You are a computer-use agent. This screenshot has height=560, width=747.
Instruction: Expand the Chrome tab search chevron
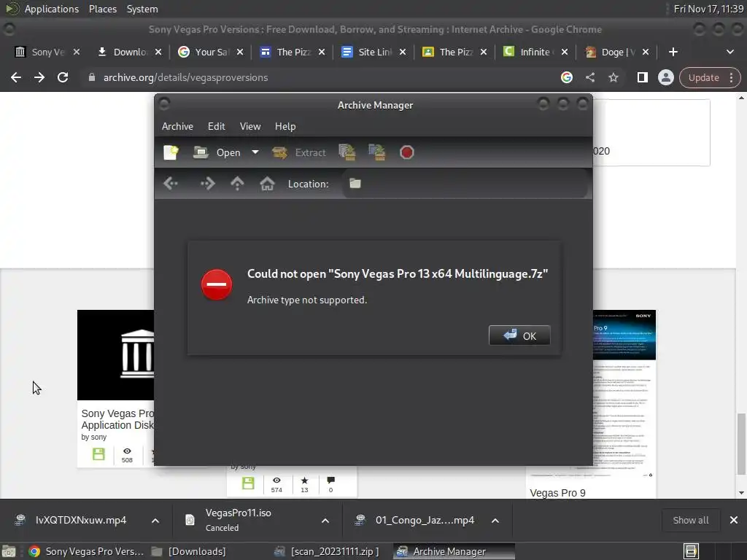click(729, 52)
